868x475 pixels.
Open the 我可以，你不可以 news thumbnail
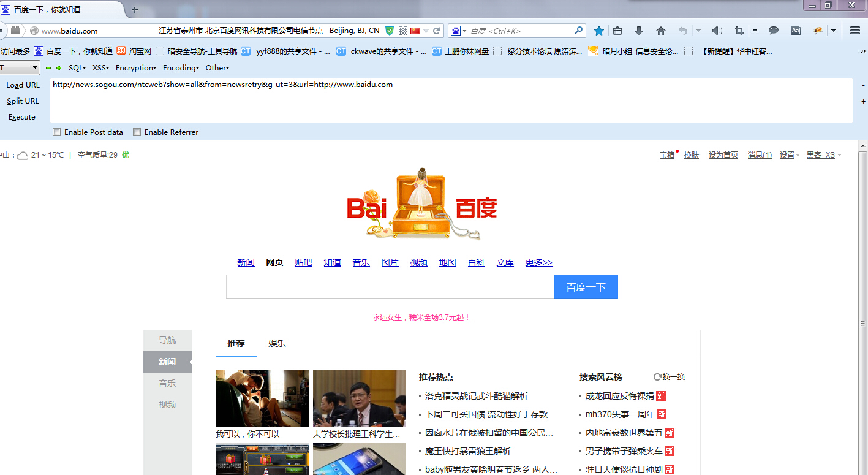click(x=262, y=398)
